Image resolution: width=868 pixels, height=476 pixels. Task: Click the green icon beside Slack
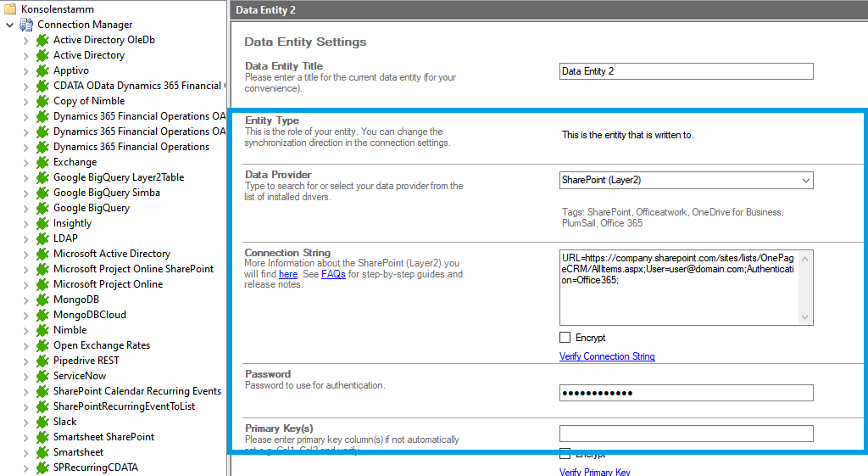[42, 422]
